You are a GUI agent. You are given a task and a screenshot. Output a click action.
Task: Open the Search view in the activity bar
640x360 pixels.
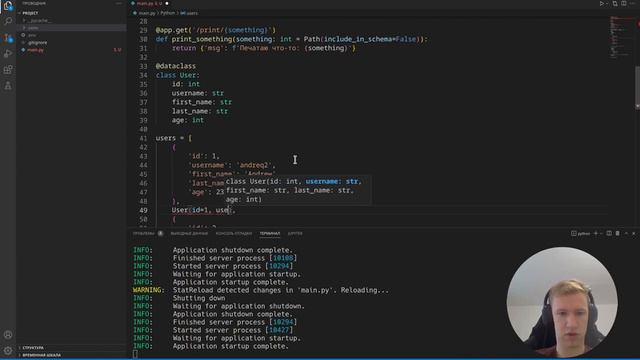[8, 21]
